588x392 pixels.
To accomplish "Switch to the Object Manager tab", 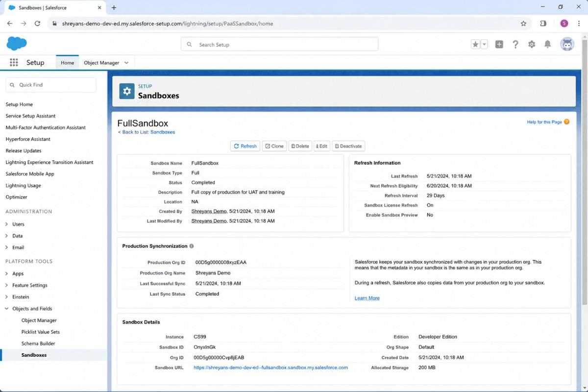I will pos(101,63).
